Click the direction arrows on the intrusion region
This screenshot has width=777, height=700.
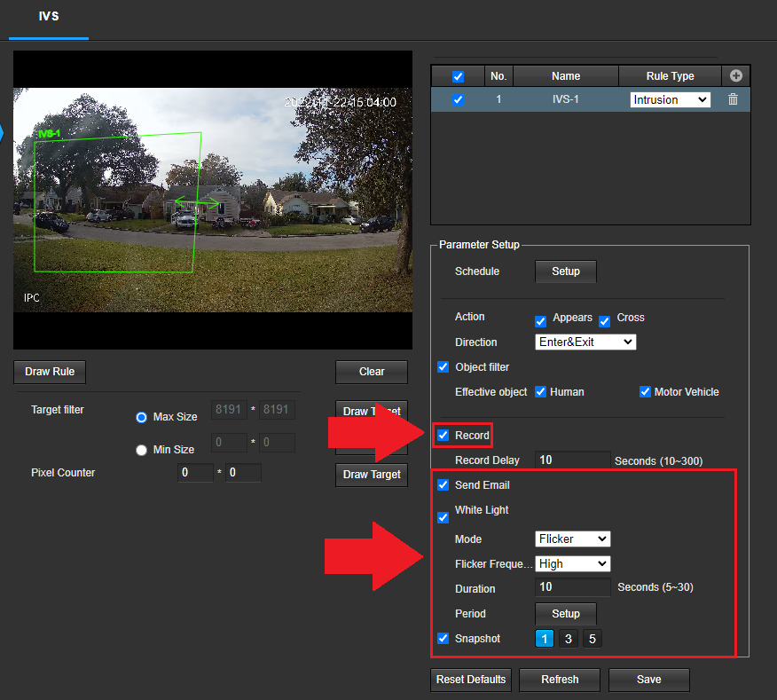pos(197,202)
